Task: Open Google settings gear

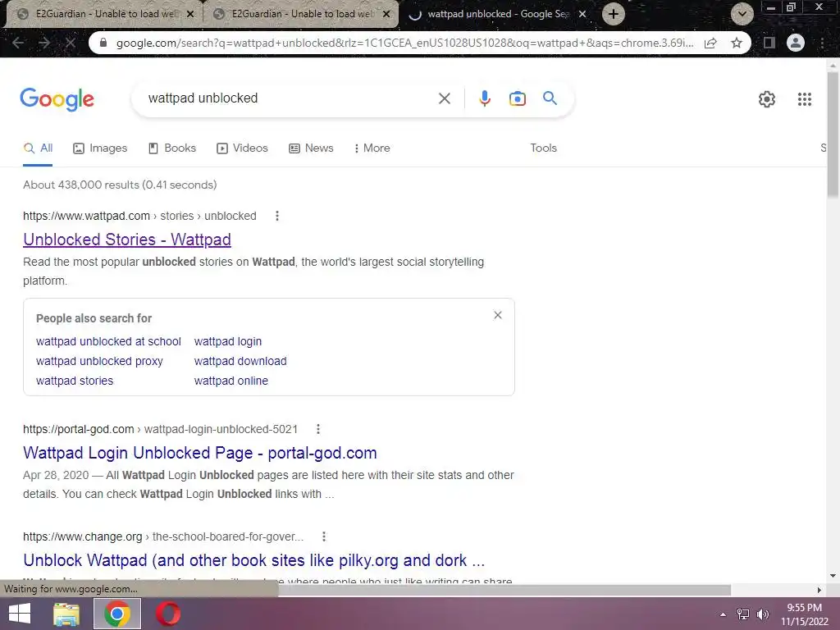Action: tap(767, 99)
